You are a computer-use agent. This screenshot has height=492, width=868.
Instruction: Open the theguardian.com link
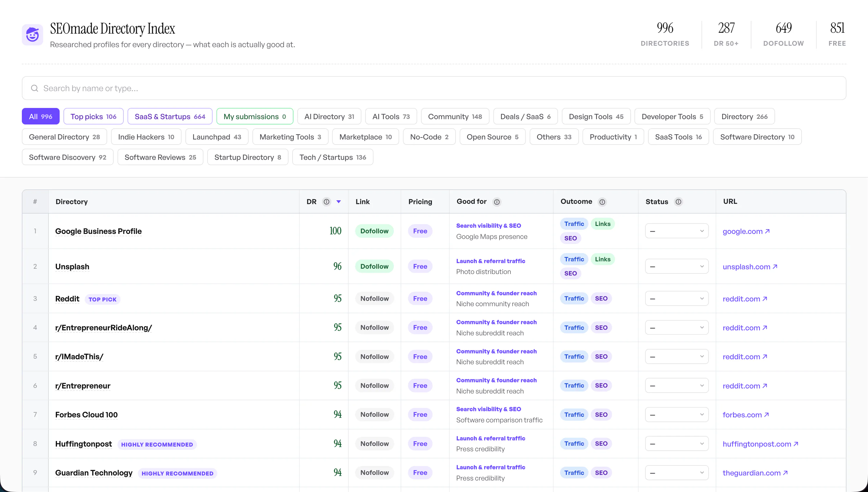coord(755,473)
